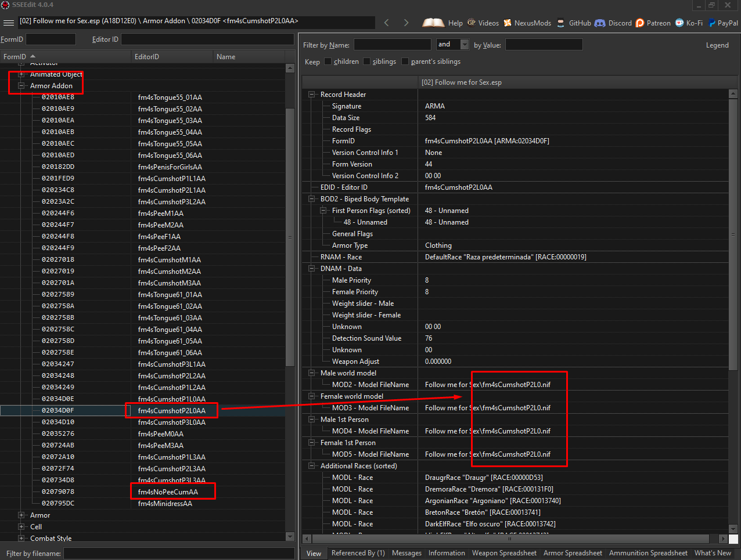
Task: Focus the Filter by filename field
Action: [x=179, y=554]
